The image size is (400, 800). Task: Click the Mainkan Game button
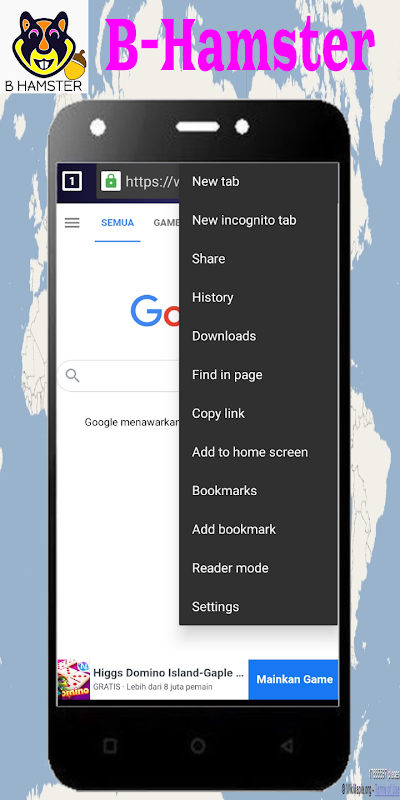294,680
